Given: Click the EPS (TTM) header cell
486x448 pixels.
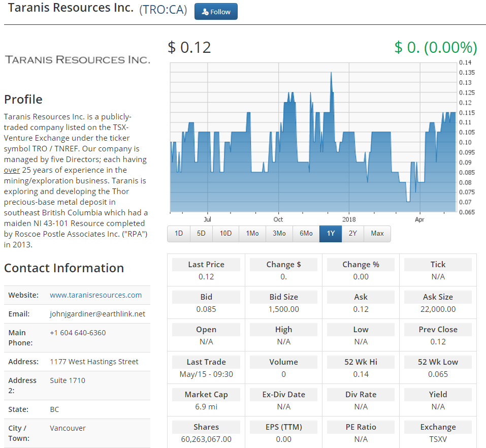Looking at the screenshot, I should [283, 427].
